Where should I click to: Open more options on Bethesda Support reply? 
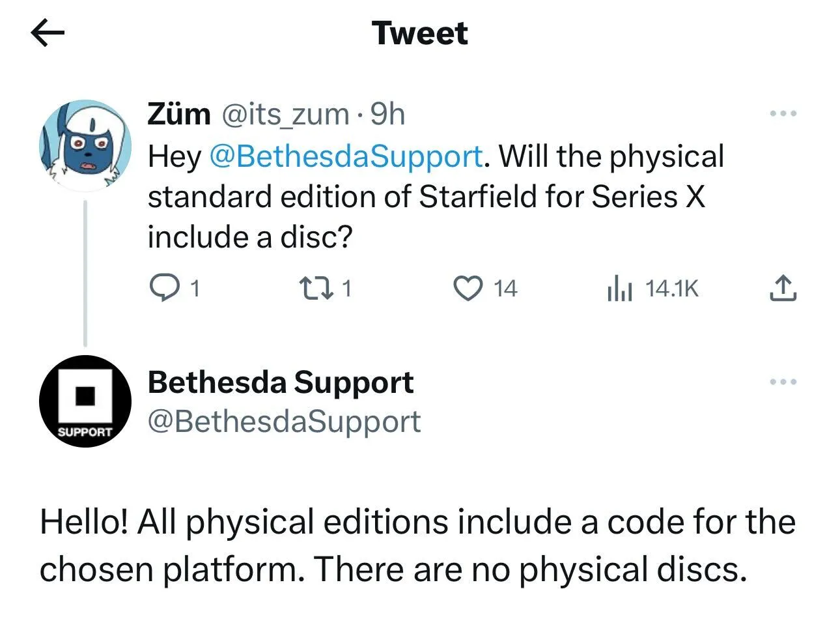coord(782,382)
